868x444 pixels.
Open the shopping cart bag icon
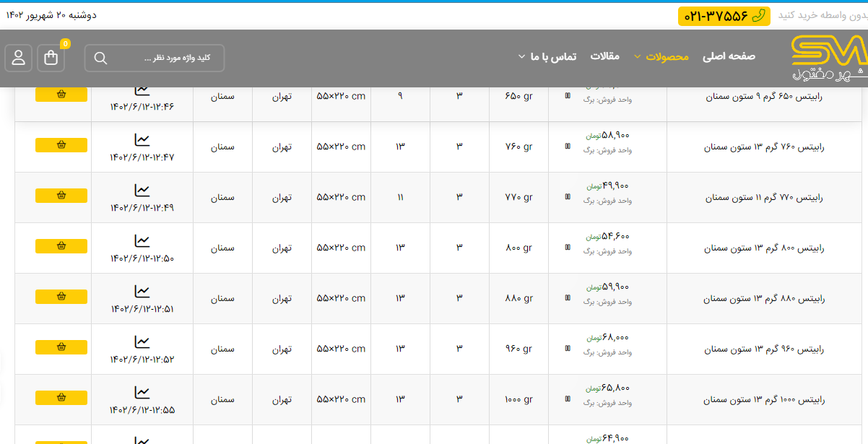pyautogui.click(x=51, y=58)
